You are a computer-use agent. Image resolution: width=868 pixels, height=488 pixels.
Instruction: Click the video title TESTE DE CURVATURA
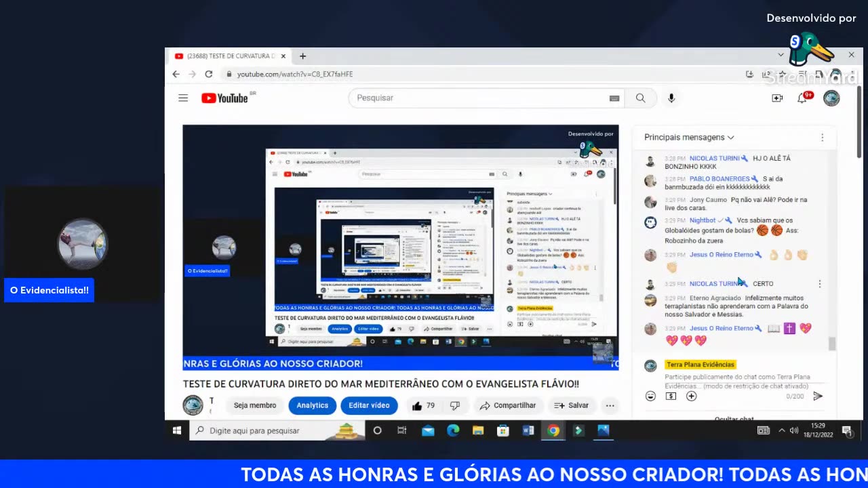(x=381, y=384)
